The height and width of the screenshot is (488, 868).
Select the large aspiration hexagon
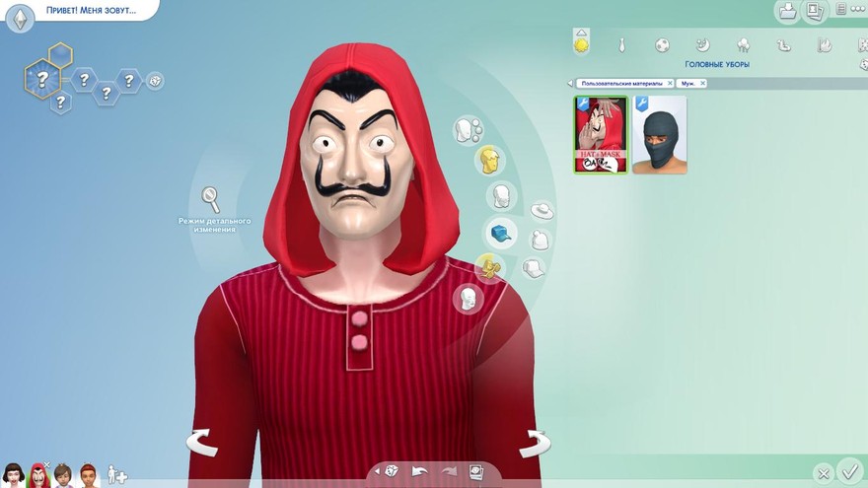(x=42, y=78)
